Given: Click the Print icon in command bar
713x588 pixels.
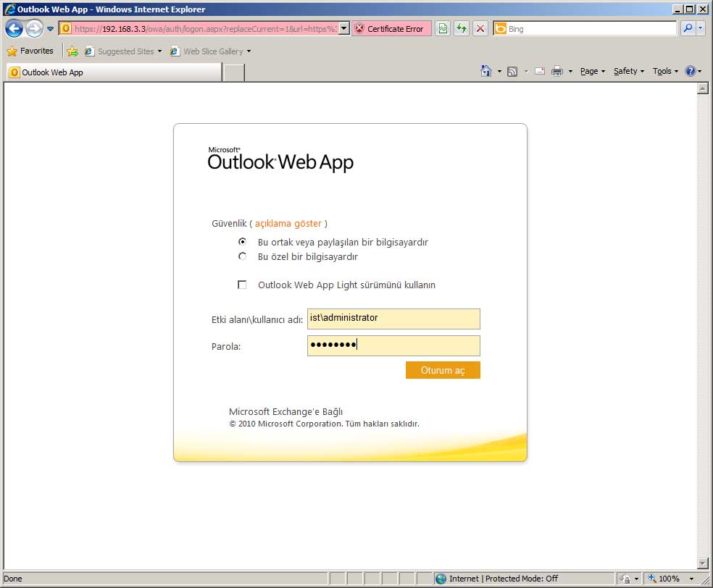Looking at the screenshot, I should [556, 71].
